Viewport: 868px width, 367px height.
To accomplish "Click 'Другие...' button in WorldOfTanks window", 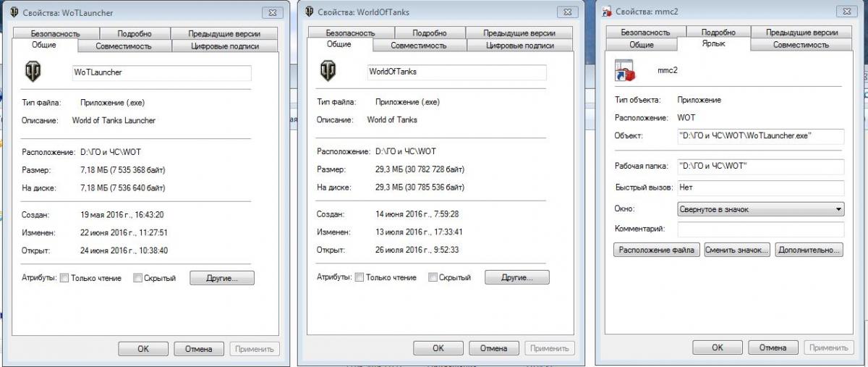I will tap(517, 277).
